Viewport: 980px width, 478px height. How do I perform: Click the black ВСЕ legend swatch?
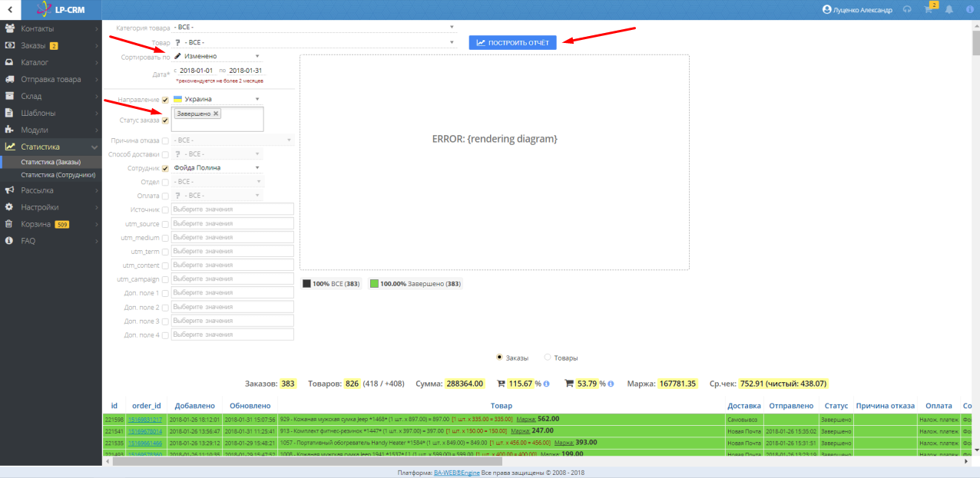click(x=307, y=284)
